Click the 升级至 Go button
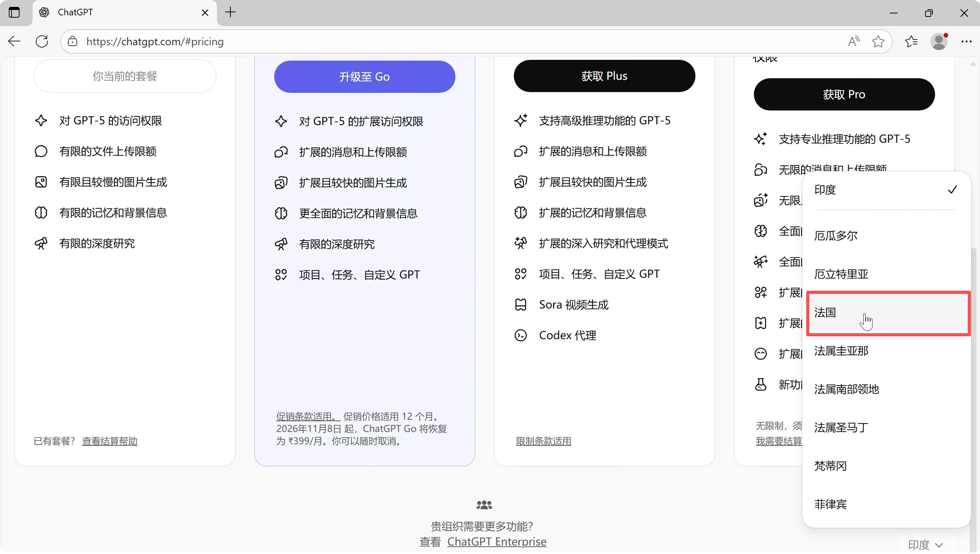The width and height of the screenshot is (980, 554). [x=364, y=77]
